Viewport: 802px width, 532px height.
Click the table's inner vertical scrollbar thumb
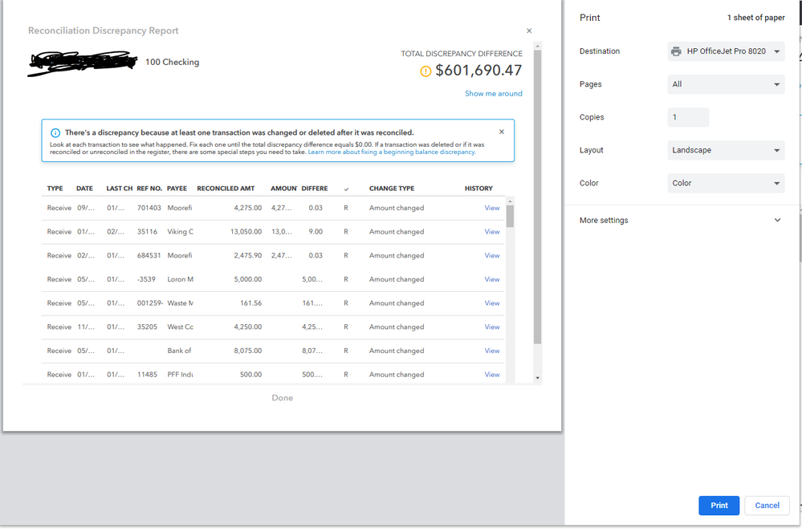point(510,216)
